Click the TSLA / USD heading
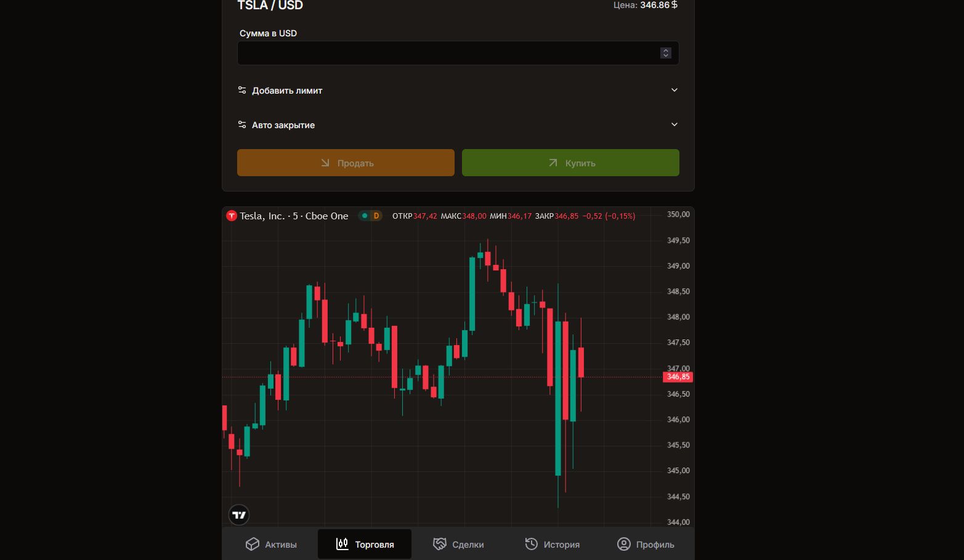Image resolution: width=964 pixels, height=560 pixels. [270, 6]
